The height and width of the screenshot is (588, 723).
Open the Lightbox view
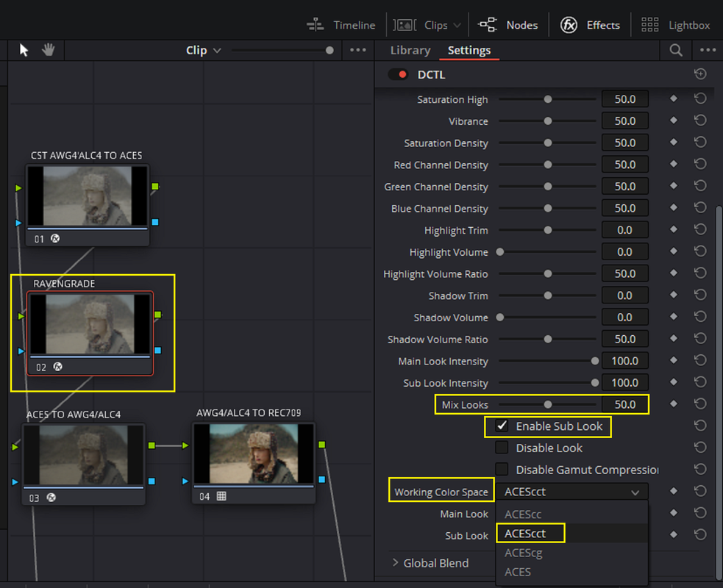[675, 25]
